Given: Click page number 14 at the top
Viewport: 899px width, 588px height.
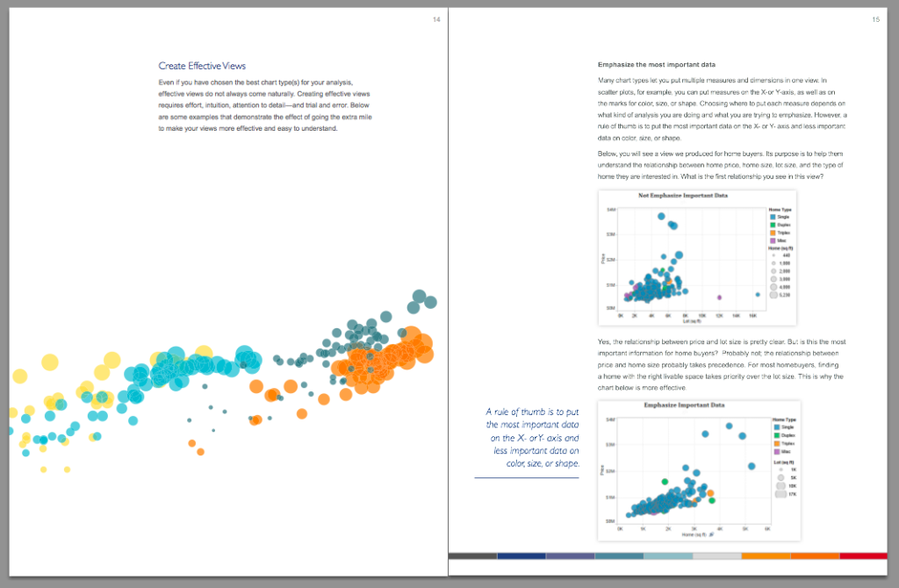Looking at the screenshot, I should click(436, 19).
